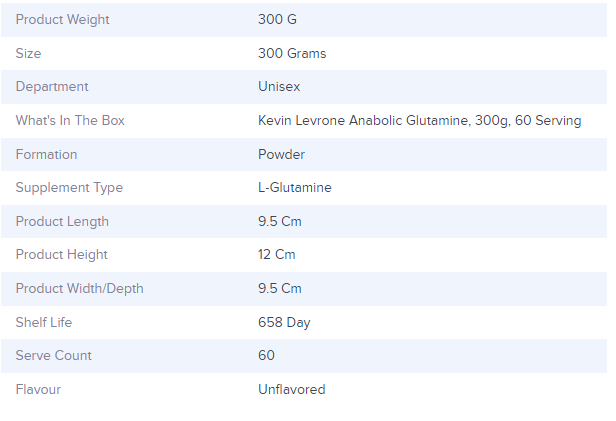This screenshot has height=421, width=616.
Task: Click the Shelf Life label
Action: (44, 322)
